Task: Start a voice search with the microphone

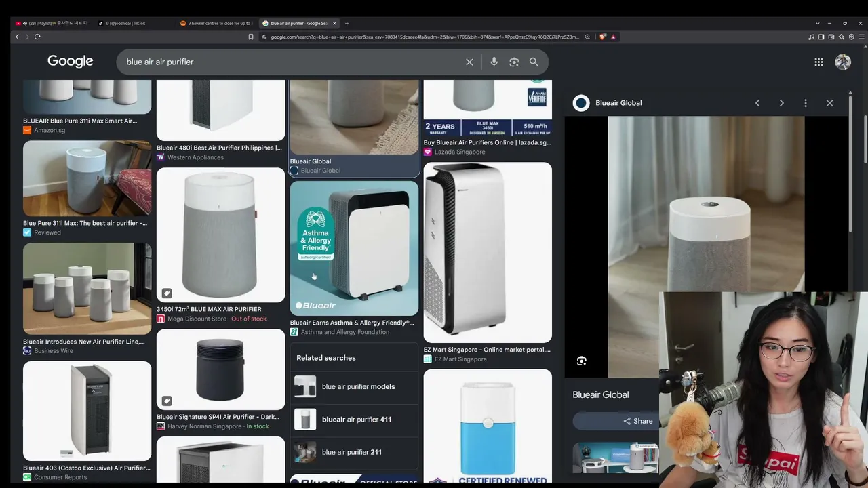Action: [x=494, y=62]
